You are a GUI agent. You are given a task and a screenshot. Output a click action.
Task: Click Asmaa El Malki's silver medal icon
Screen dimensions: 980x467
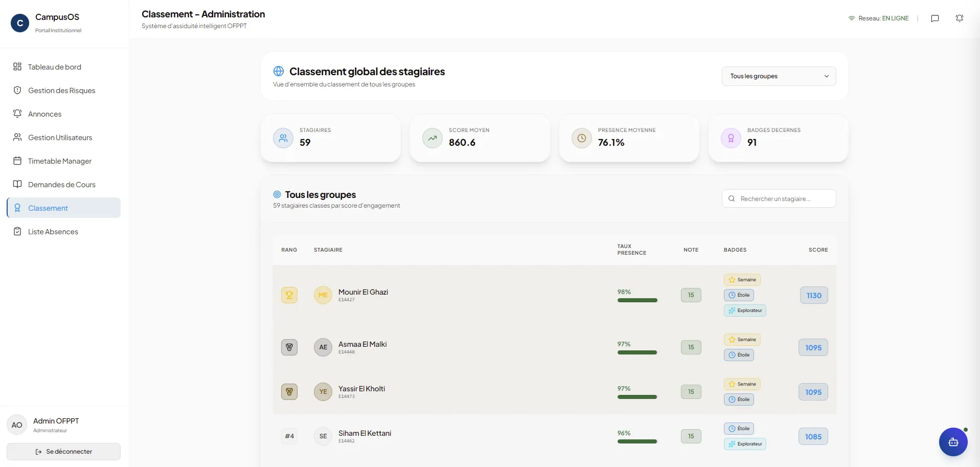tap(289, 347)
